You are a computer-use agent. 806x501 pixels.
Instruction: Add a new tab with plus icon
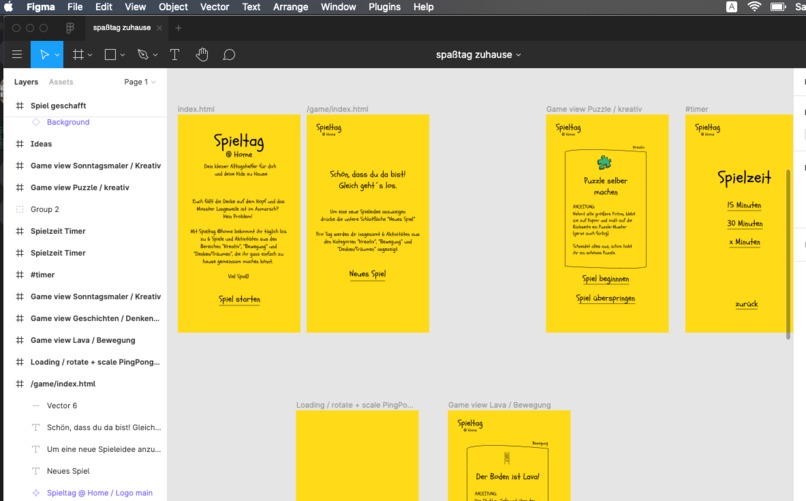[178, 28]
